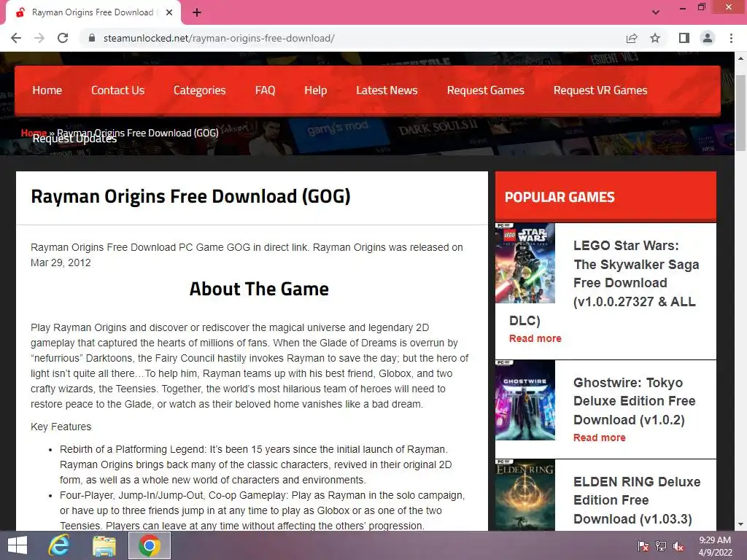Click Read more under LEGO Star Wars
747x560 pixels.
point(535,338)
